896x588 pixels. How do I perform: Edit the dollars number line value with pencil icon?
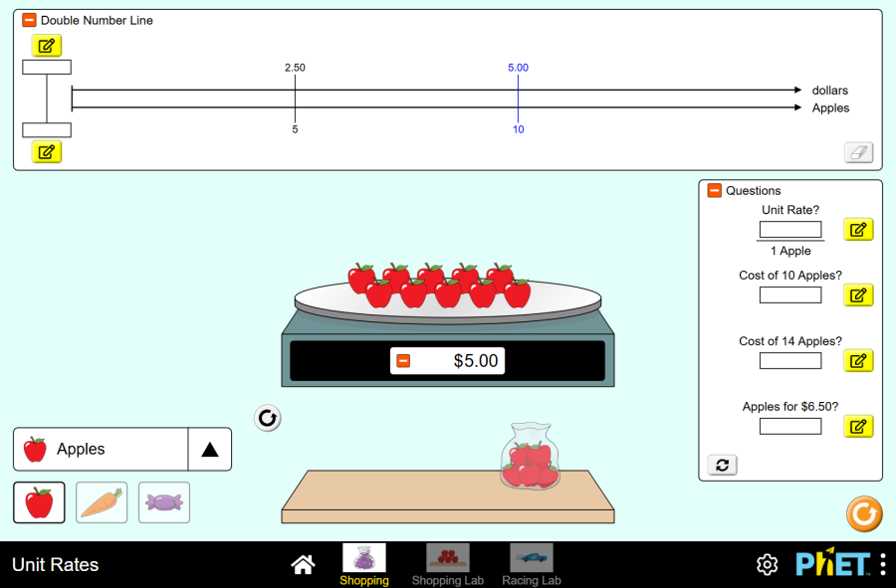click(x=46, y=45)
